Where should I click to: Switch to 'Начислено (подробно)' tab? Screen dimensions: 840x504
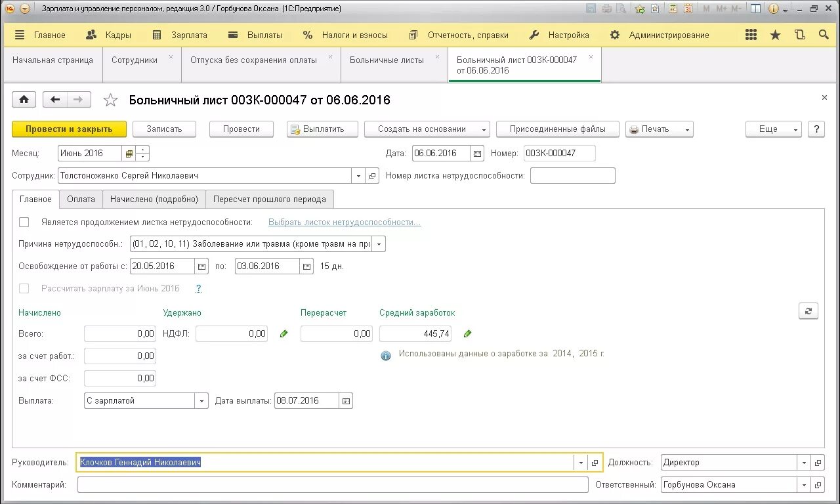tap(154, 199)
